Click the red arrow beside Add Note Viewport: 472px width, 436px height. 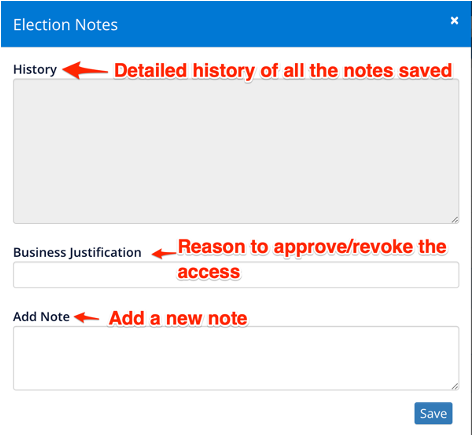86,317
